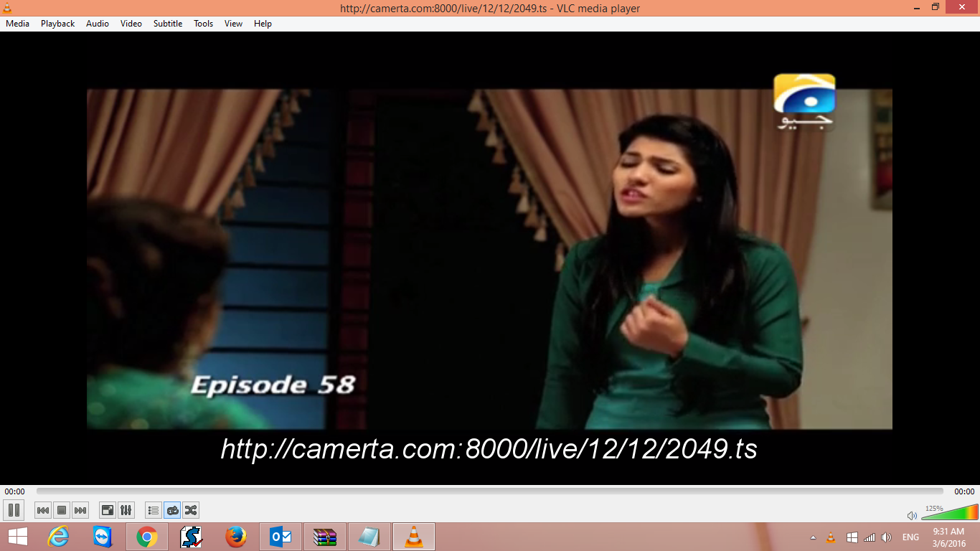Toggle fullscreen video mode
Image resolution: width=980 pixels, height=551 pixels.
pyautogui.click(x=108, y=510)
